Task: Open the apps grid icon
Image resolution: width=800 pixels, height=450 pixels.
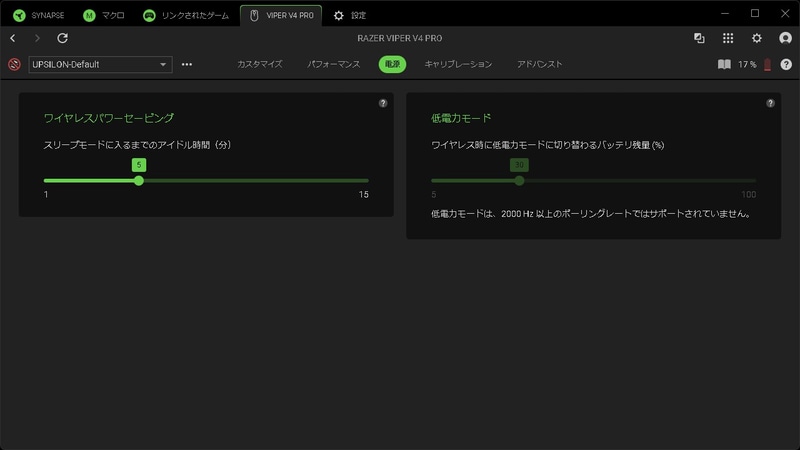Action: 728,38
